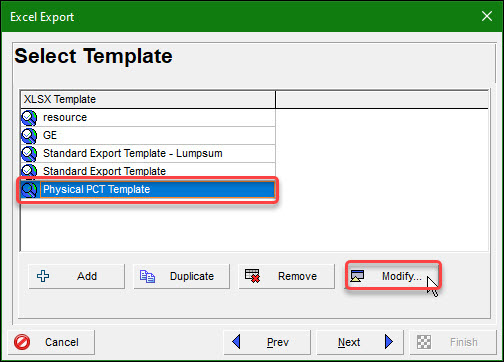This screenshot has height=362, width=504.
Task: Click the red no-entry Cancel icon
Action: pos(22,342)
